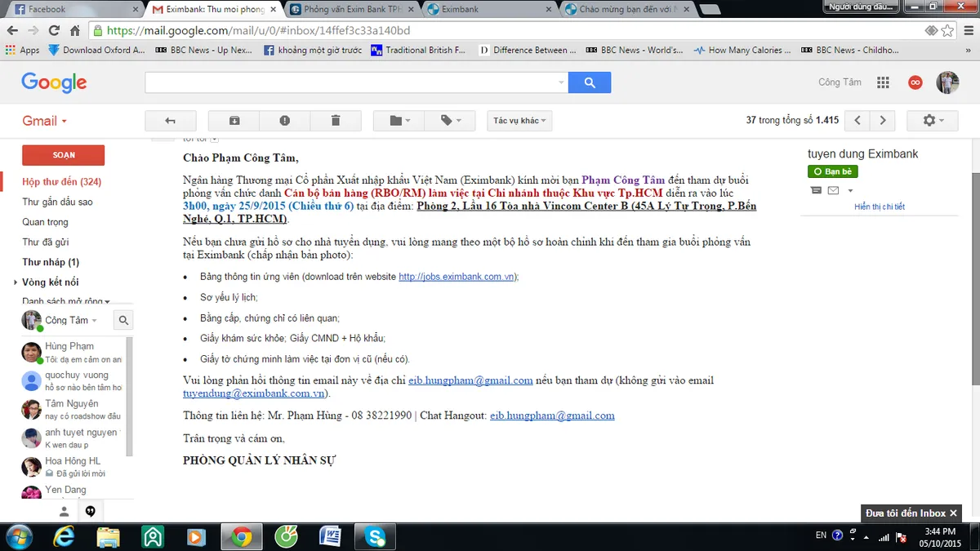Viewport: 980px width, 551px height.
Task: Open Skype from the taskbar
Action: (375, 536)
